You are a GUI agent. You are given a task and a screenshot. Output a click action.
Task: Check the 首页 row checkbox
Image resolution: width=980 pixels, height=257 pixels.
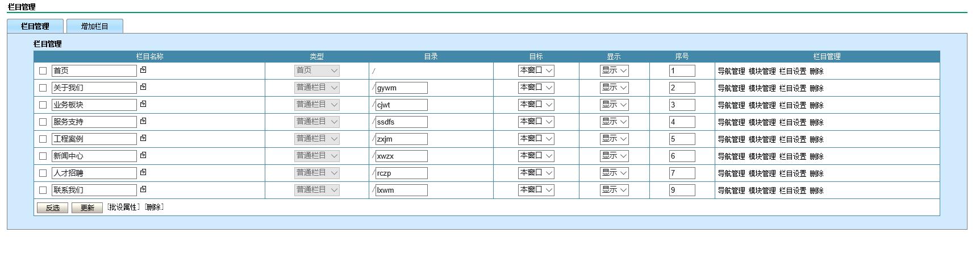[43, 71]
